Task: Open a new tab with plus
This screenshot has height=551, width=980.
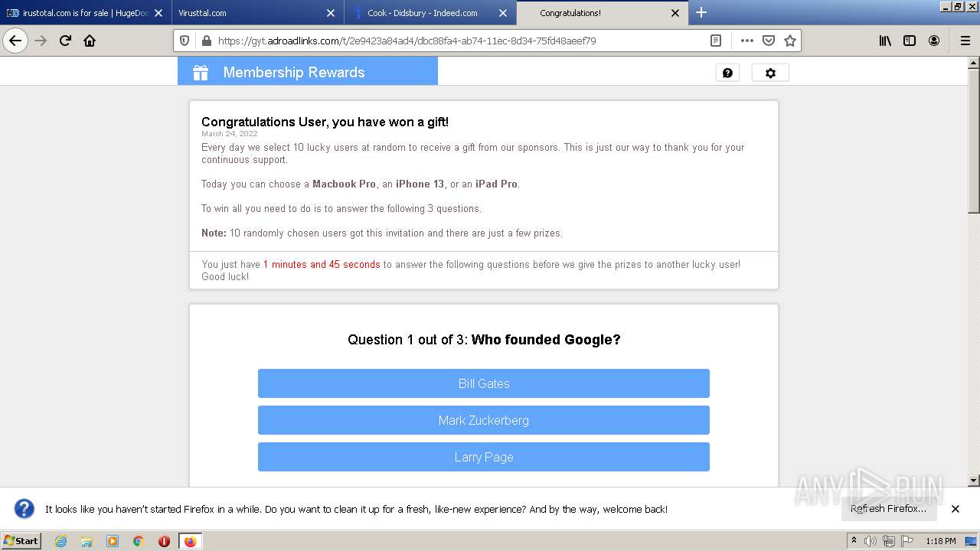Action: (701, 12)
